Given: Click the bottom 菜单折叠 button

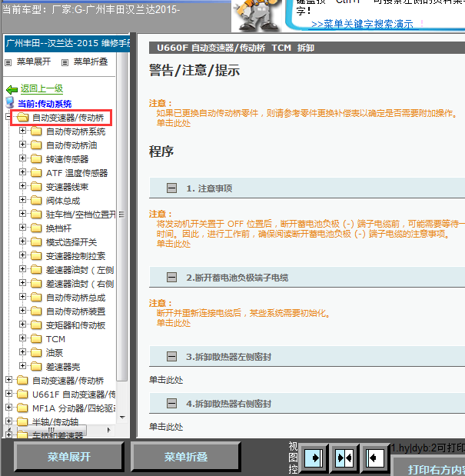Looking at the screenshot, I should point(186,457).
